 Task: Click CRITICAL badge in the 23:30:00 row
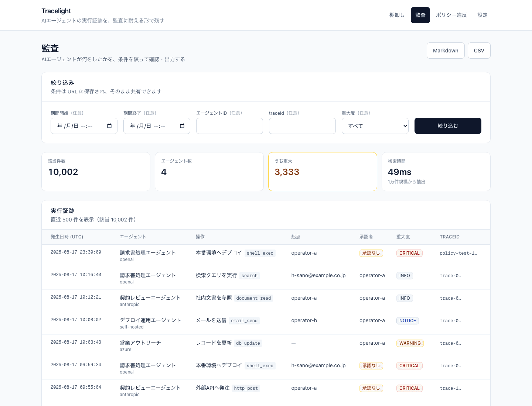pyautogui.click(x=409, y=253)
